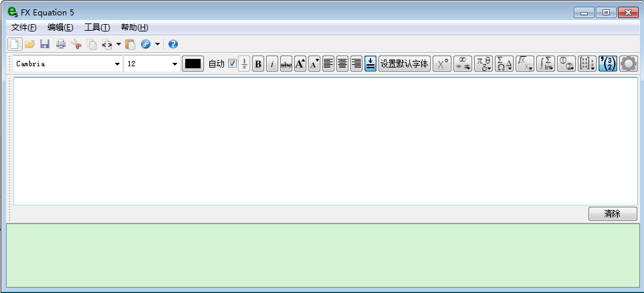Open the infinity and operators symbol palette
The image size is (644, 293).
point(463,64)
